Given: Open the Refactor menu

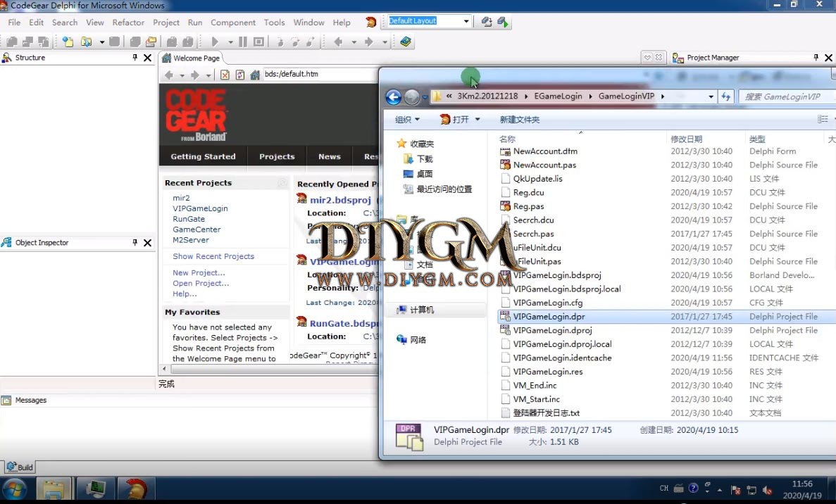Looking at the screenshot, I should click(x=128, y=23).
